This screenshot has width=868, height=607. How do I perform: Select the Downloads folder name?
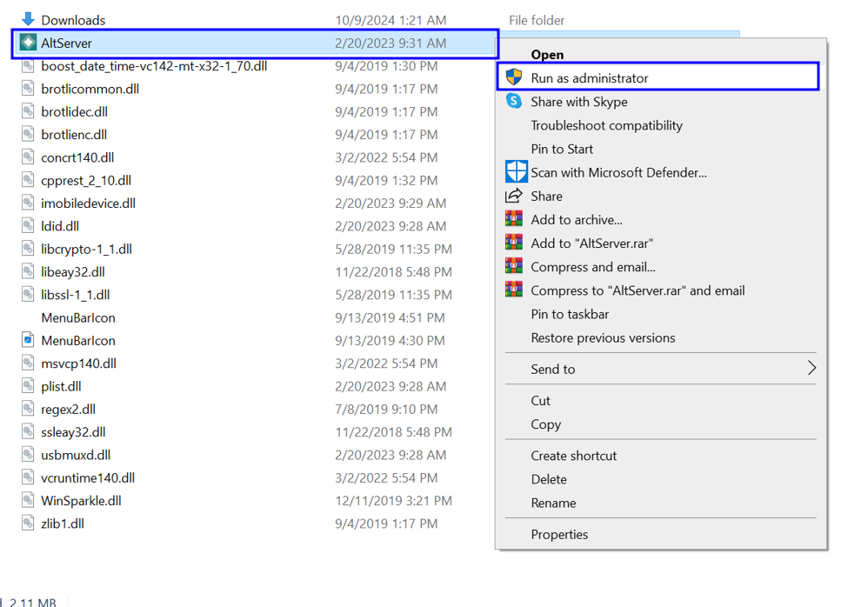pyautogui.click(x=73, y=20)
